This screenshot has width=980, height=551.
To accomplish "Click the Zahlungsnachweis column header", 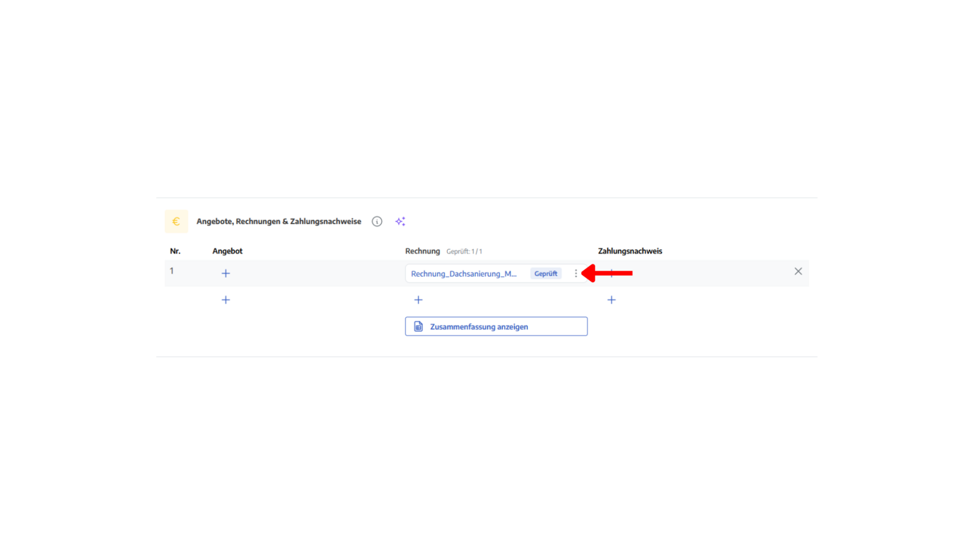I will 630,251.
